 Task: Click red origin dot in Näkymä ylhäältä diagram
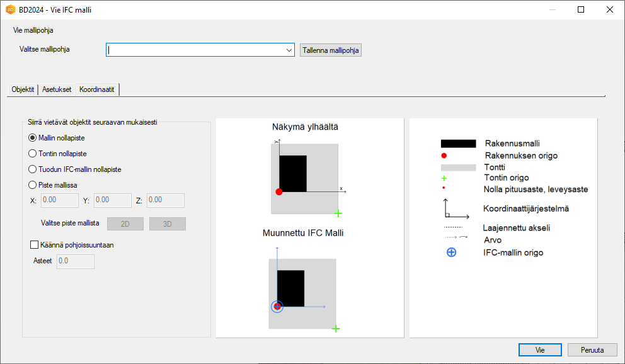[279, 191]
